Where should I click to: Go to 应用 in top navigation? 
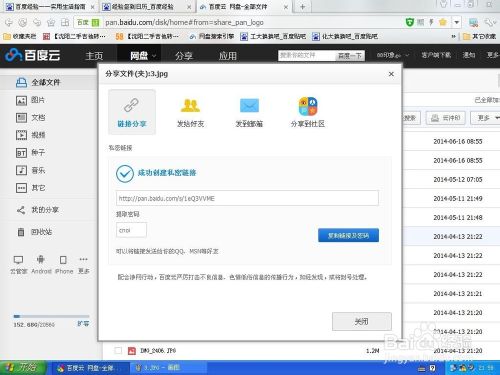pyautogui.click(x=228, y=56)
